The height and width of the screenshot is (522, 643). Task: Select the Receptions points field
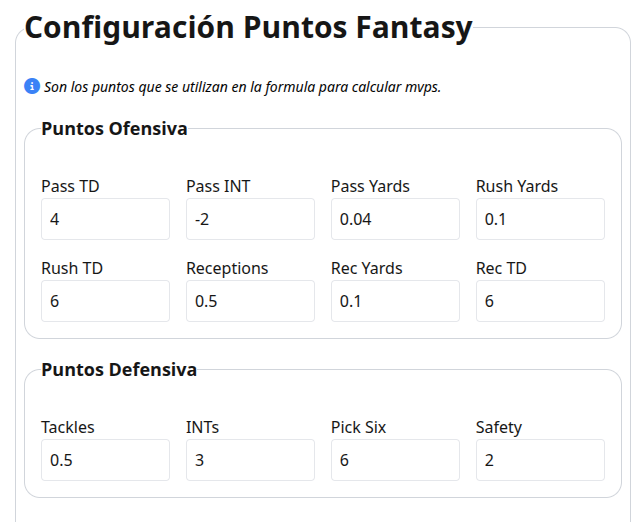coord(250,301)
